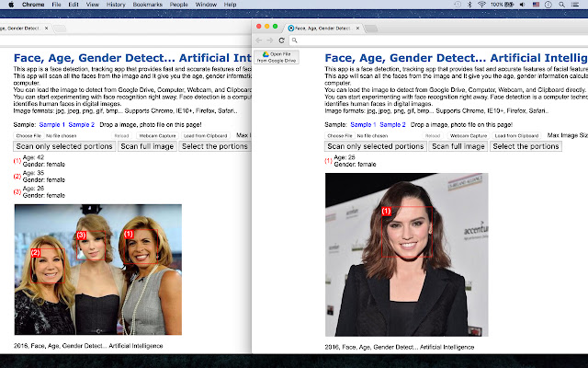Image resolution: width=588 pixels, height=368 pixels.
Task: Click face marker (3) in left photo
Action: (82, 236)
